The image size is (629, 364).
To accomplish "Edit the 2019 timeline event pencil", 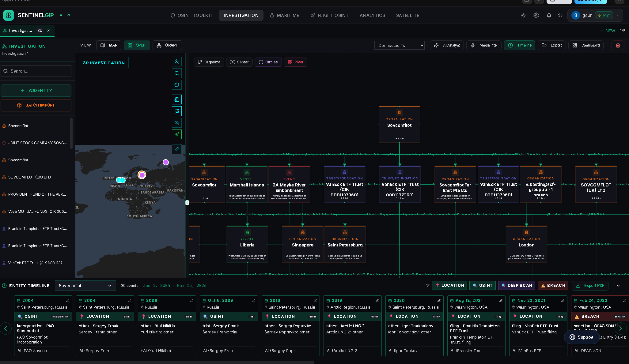I will [x=377, y=301].
